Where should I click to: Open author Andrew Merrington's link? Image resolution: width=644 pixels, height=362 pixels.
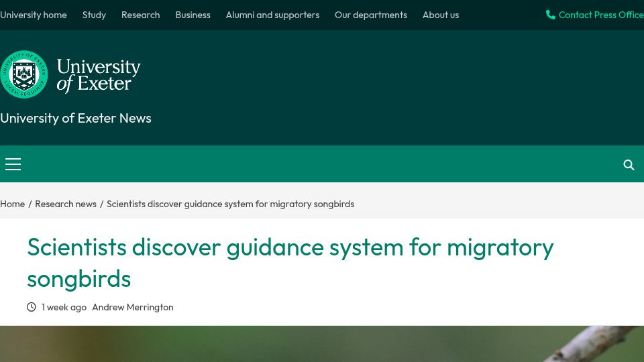pyautogui.click(x=133, y=307)
